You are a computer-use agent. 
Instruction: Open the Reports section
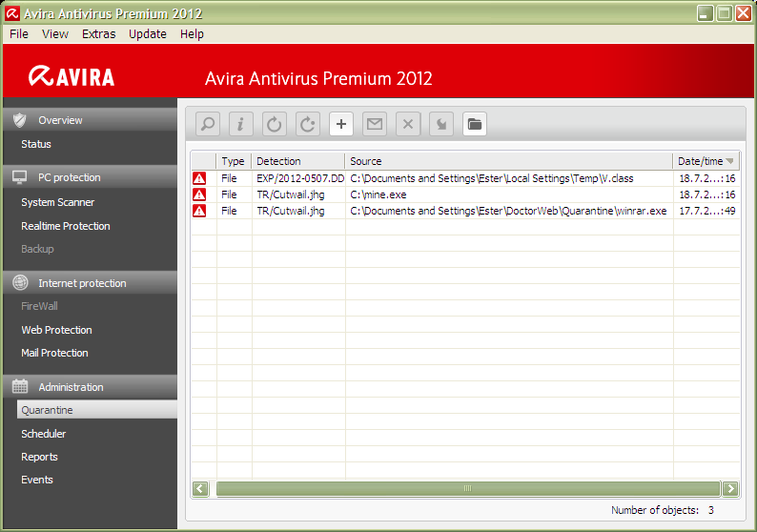(40, 457)
